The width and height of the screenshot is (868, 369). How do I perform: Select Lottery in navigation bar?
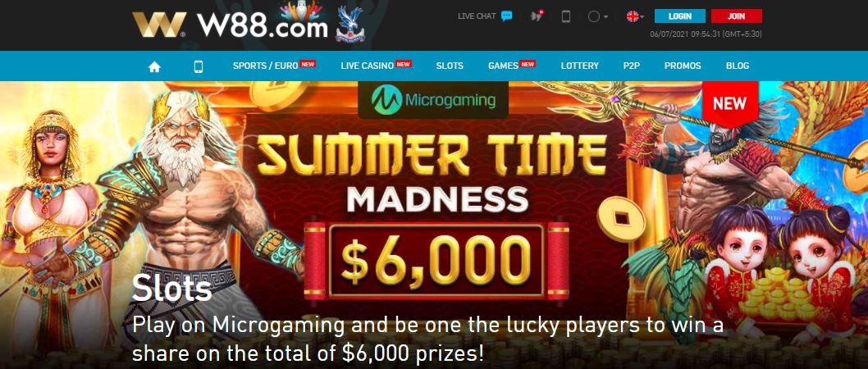(579, 66)
